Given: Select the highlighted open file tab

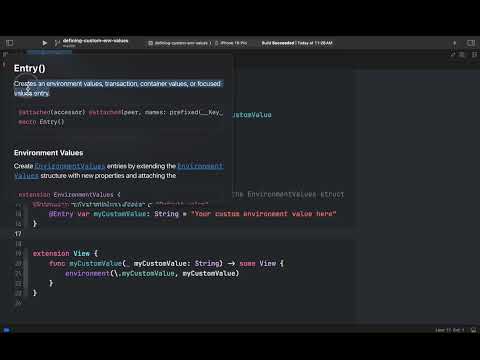Looking at the screenshot, I should [49, 52].
